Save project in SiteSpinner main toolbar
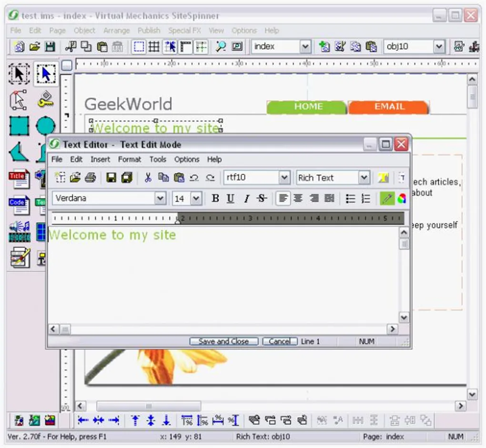The height and width of the screenshot is (448, 486). click(x=50, y=47)
